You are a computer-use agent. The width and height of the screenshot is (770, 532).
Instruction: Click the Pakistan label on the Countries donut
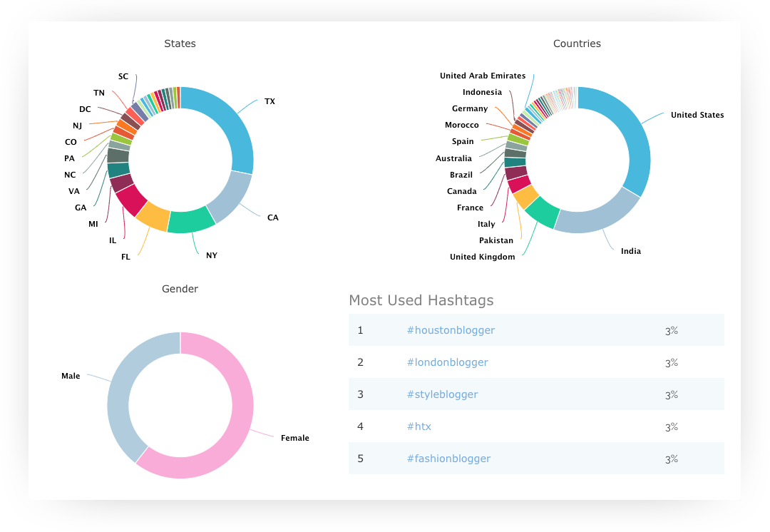pyautogui.click(x=496, y=240)
